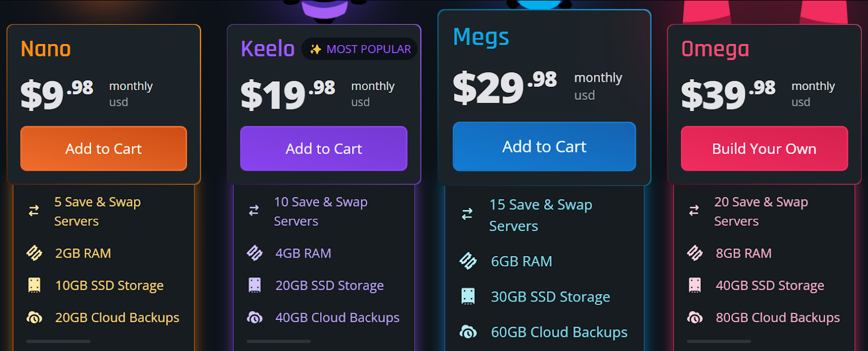This screenshot has width=868, height=351.
Task: Click the Keelo 4GB RAM icon
Action: point(254,253)
